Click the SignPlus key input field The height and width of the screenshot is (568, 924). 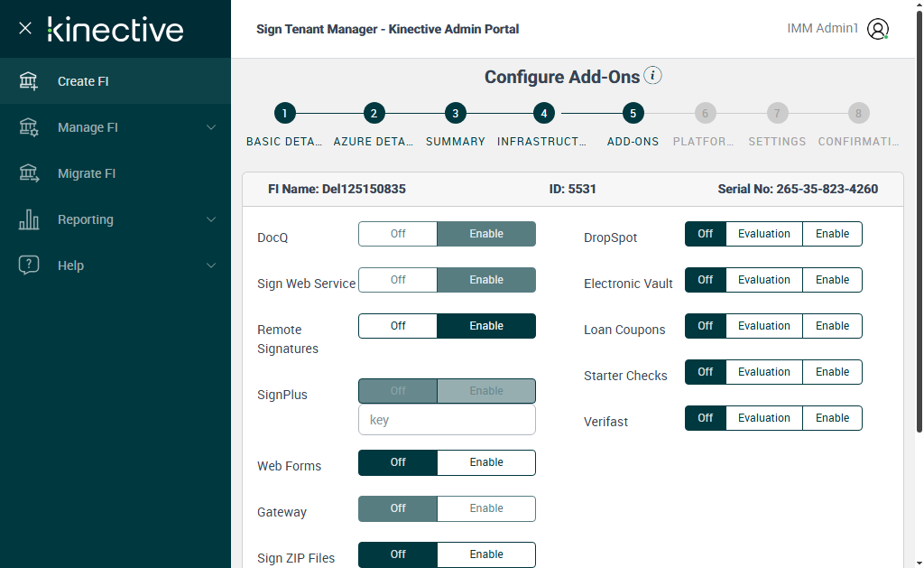447,420
